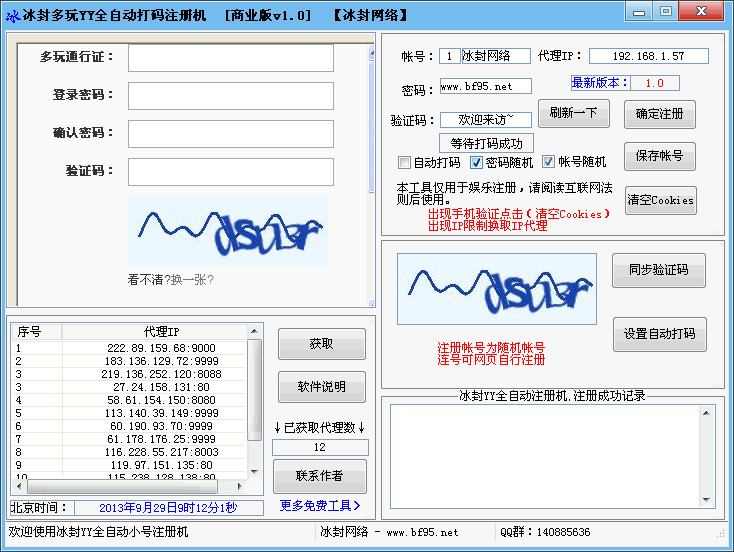734x552 pixels.
Task: Click the proxy list scroll down arrow
Action: [254, 471]
